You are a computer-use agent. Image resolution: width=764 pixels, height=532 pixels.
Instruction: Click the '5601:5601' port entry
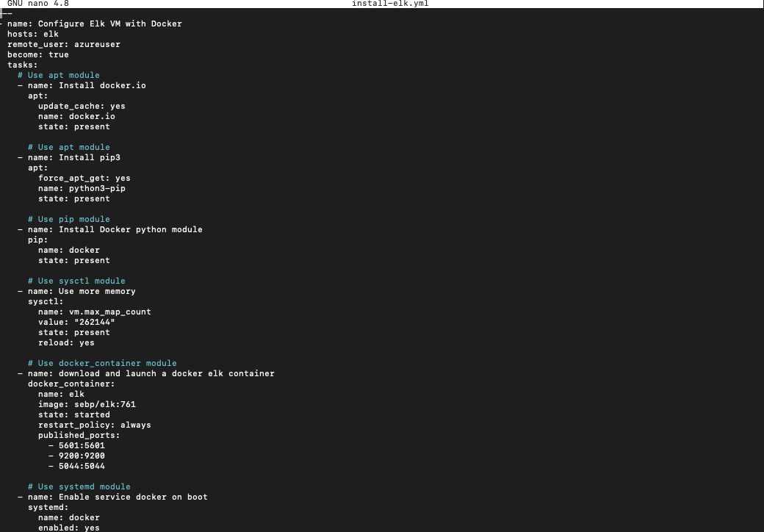pos(82,446)
